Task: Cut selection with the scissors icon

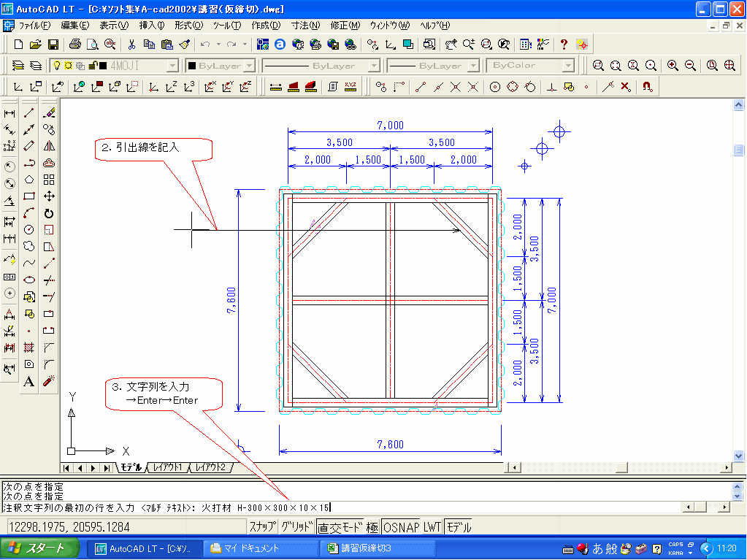Action: (x=131, y=45)
